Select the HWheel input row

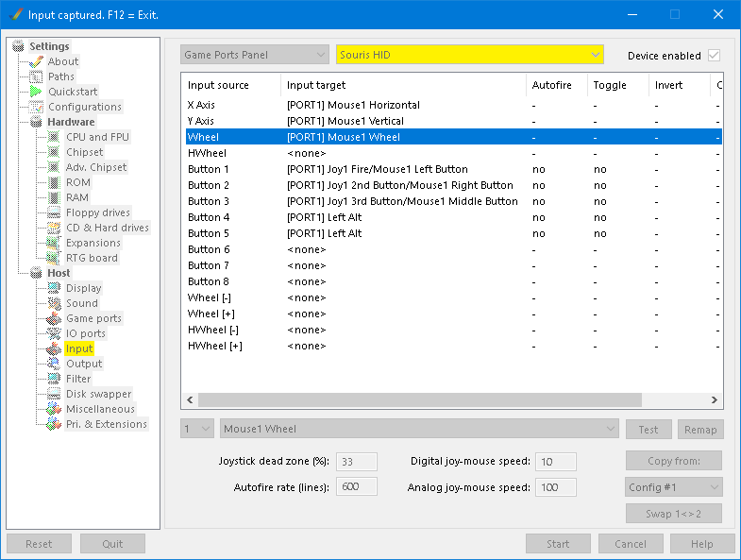pyautogui.click(x=454, y=153)
